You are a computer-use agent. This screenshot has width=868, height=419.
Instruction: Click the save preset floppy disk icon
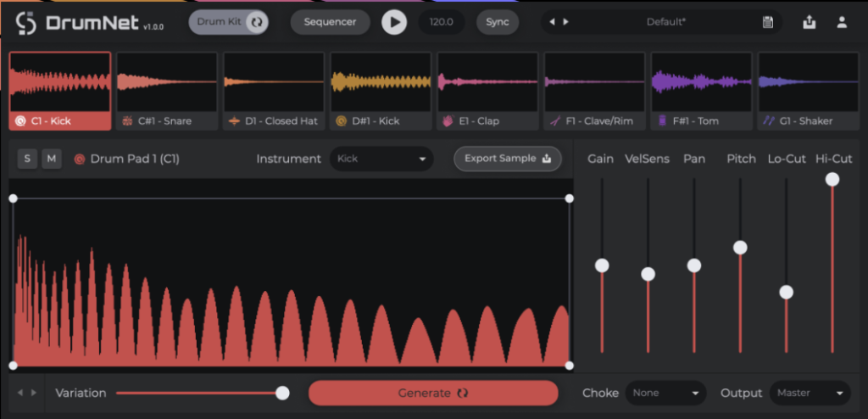point(767,22)
